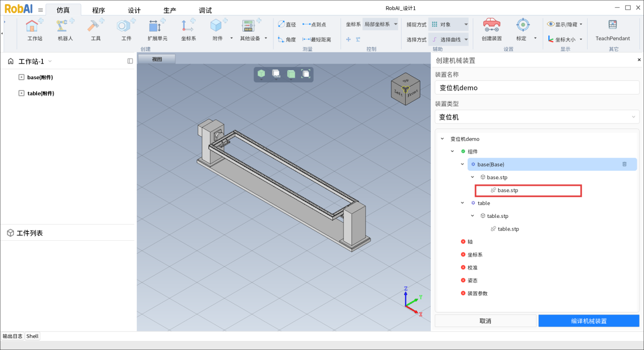This screenshot has width=644, height=350.
Task: Click the second control icon beside the move arrows
Action: [x=358, y=39]
